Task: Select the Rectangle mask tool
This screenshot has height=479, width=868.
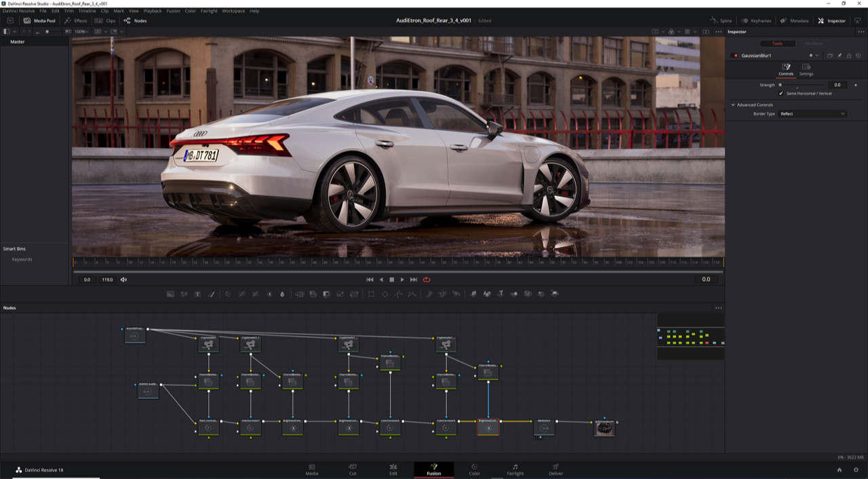Action: click(371, 294)
